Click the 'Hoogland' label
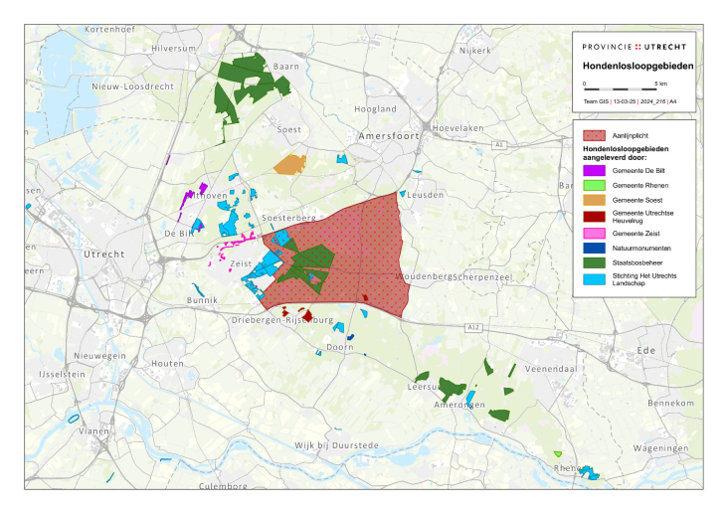Viewport: 728px width, 514px height. 376,109
